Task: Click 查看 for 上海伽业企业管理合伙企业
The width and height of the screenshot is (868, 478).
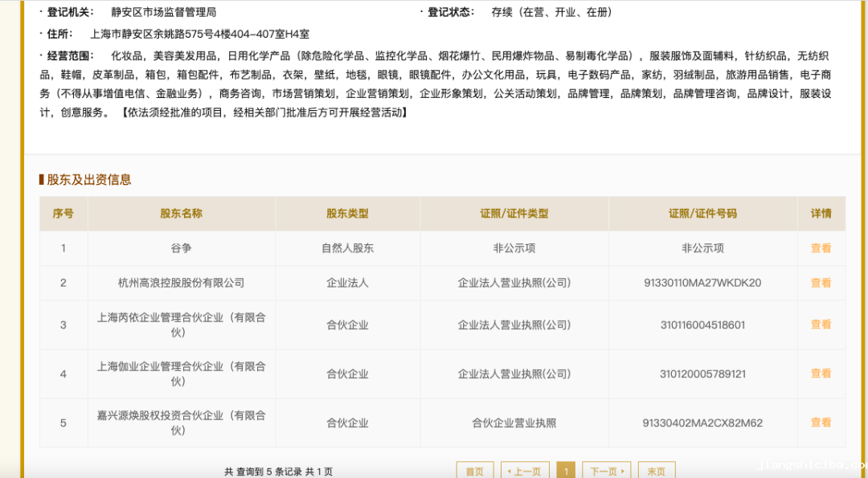Action: point(821,374)
